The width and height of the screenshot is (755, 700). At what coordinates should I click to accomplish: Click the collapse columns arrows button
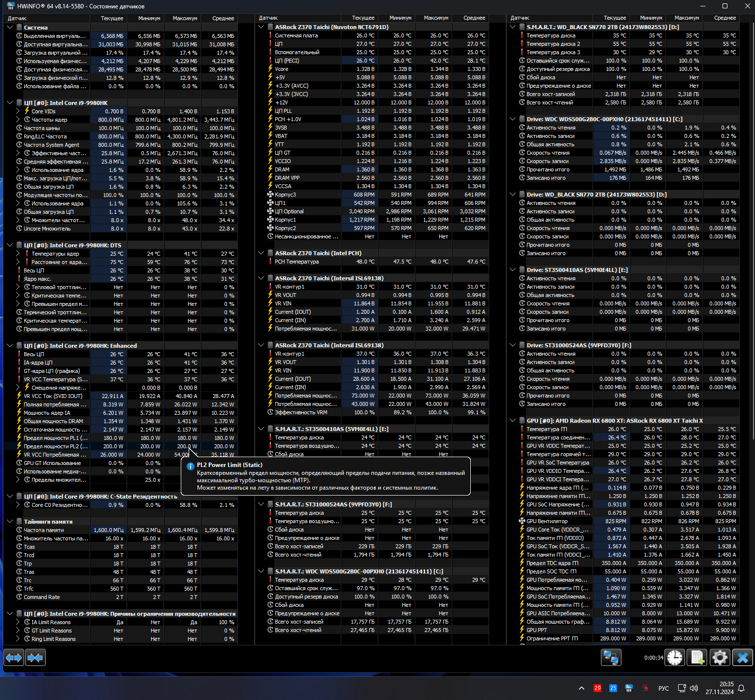tap(35, 658)
